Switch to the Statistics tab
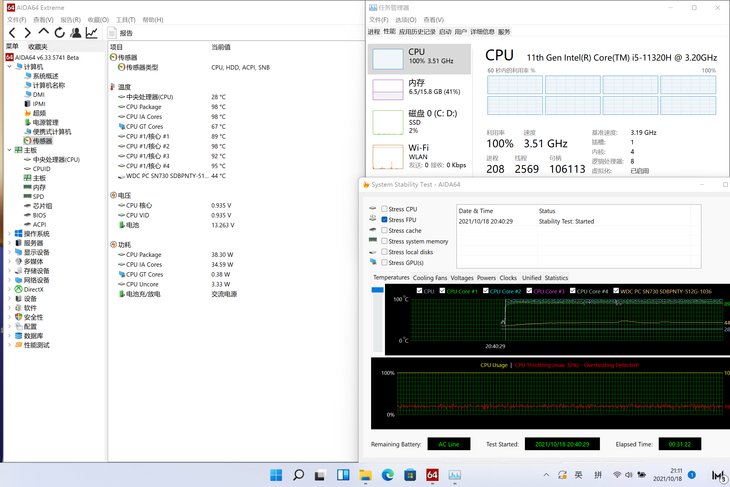Image resolution: width=730 pixels, height=487 pixels. 556,278
